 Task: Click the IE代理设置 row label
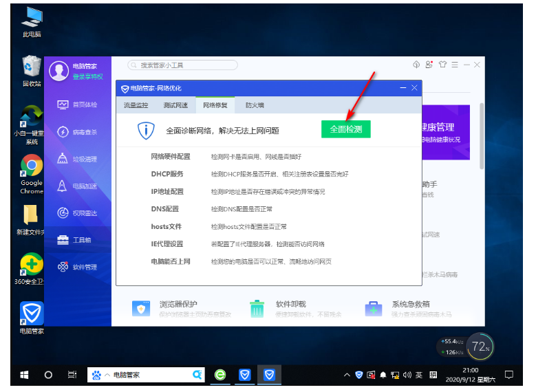(x=167, y=244)
